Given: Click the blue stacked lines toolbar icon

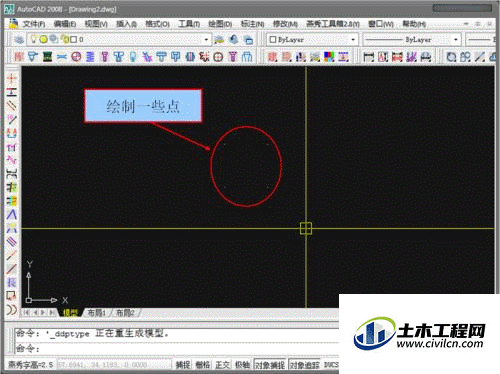Looking at the screenshot, I should click(x=90, y=57).
